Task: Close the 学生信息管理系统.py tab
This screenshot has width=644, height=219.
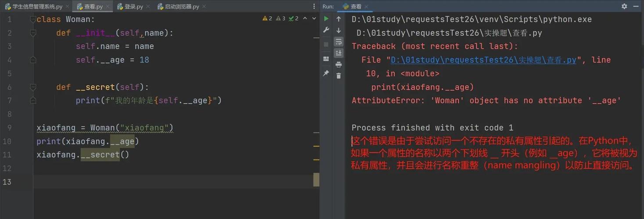Action: [67, 7]
